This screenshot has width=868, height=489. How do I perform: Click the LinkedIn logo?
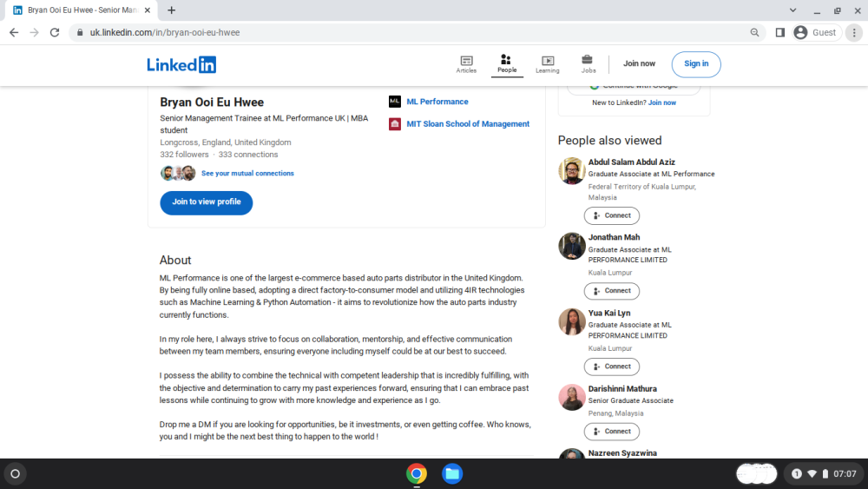(181, 65)
